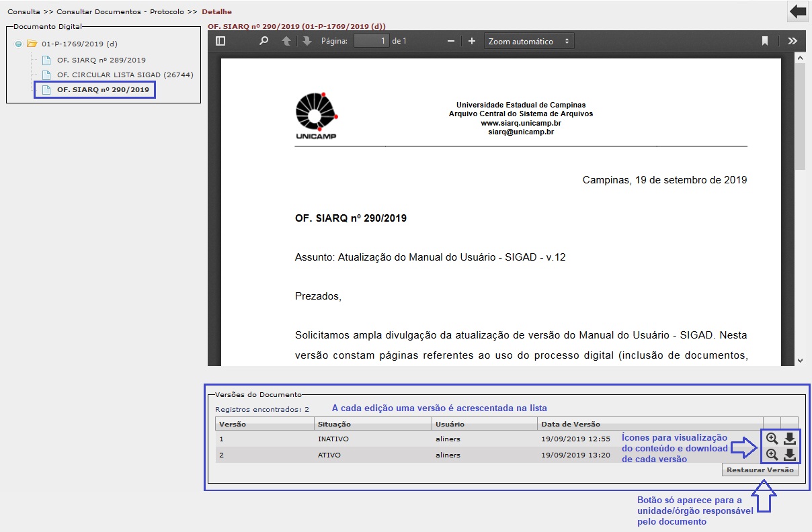Screen dimensions: 812x532
Task: Open the PDF tools double-chevron menu
Action: pos(793,41)
